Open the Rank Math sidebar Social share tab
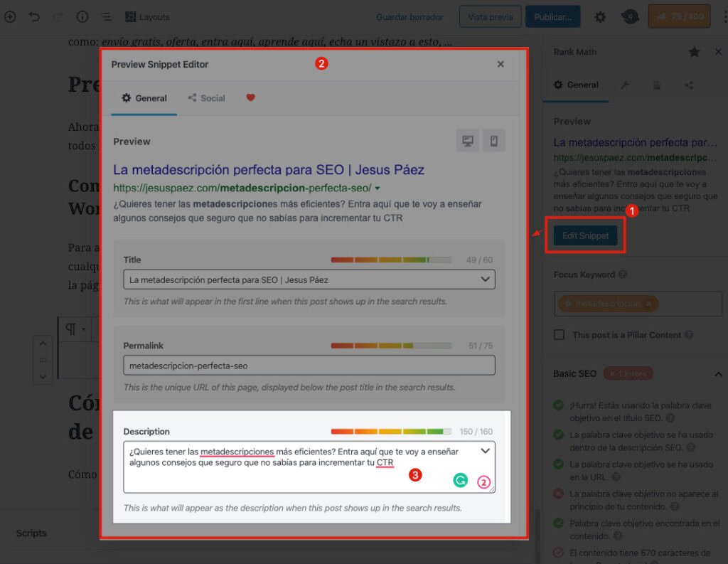The width and height of the screenshot is (728, 564). [689, 85]
